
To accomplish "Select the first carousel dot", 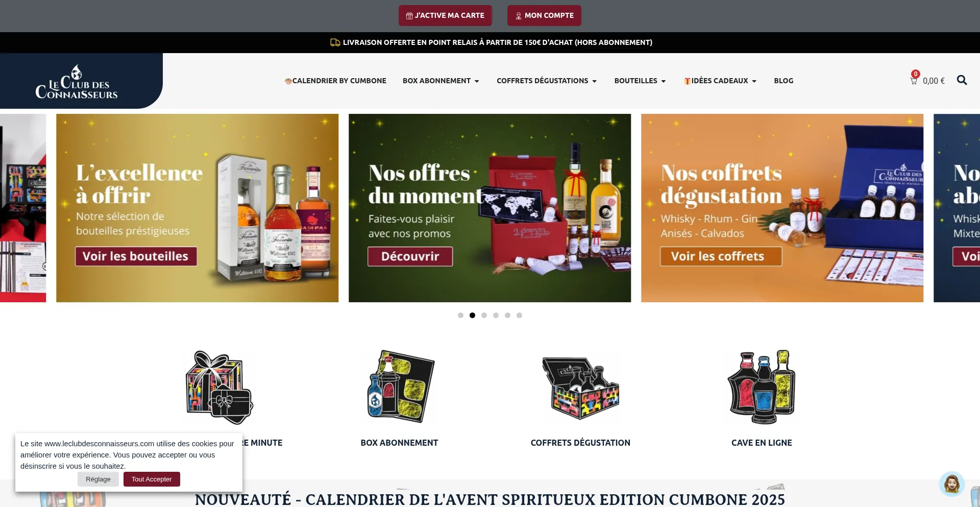I will (460, 315).
